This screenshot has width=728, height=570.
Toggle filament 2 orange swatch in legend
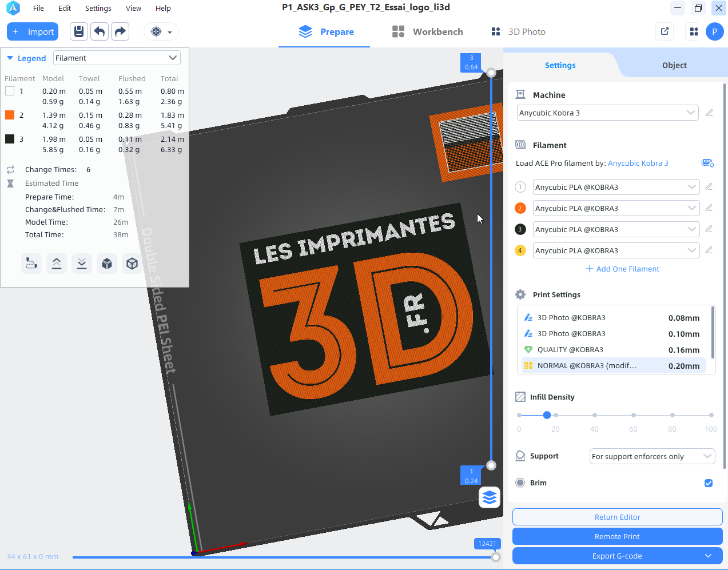(10, 115)
